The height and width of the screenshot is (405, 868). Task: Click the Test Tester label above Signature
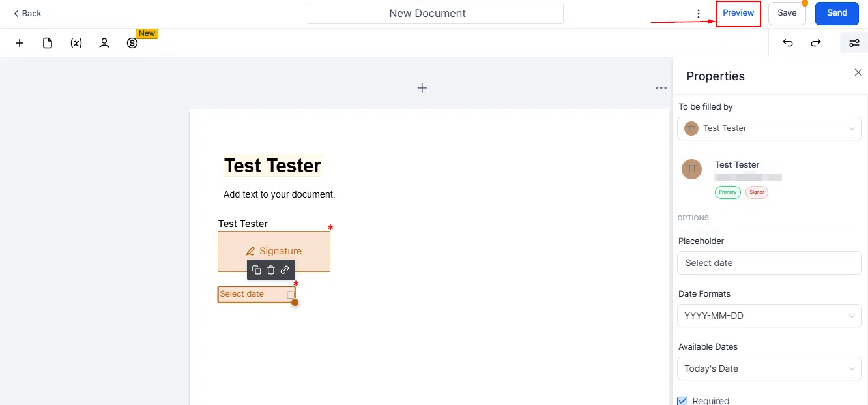[243, 224]
